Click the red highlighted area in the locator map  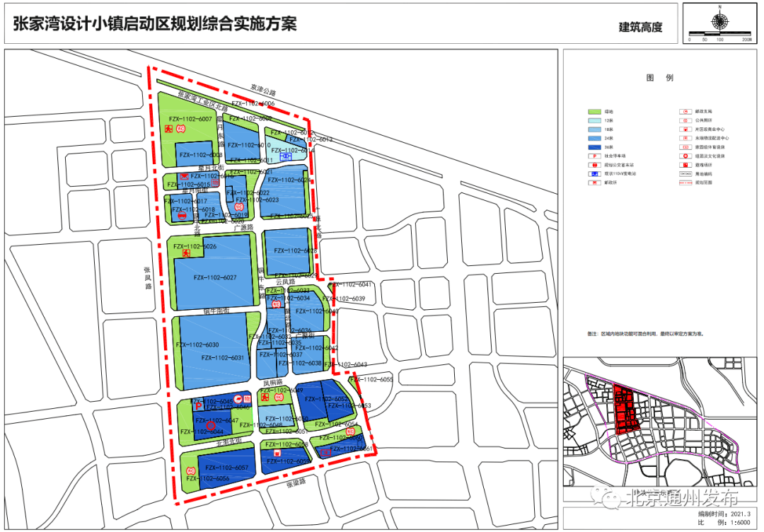pos(625,410)
